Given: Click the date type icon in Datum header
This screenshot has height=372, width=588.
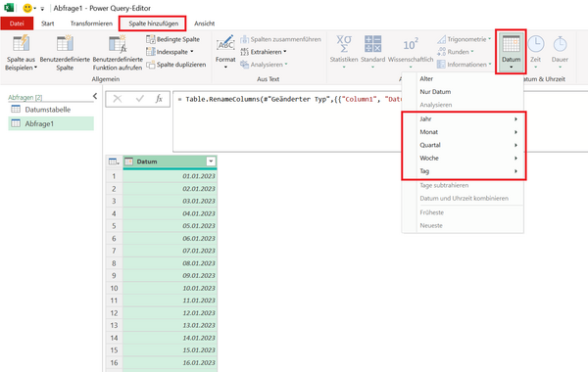Looking at the screenshot, I should click(x=129, y=162).
